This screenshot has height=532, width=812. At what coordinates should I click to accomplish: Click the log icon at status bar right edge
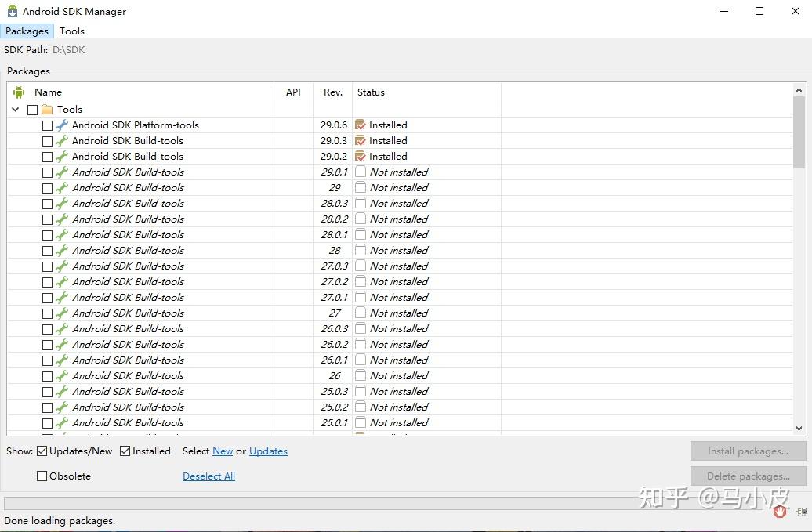click(x=802, y=512)
